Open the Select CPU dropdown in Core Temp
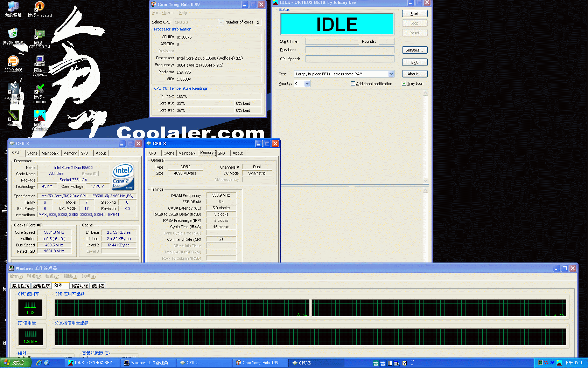The width and height of the screenshot is (588, 368). 220,22
